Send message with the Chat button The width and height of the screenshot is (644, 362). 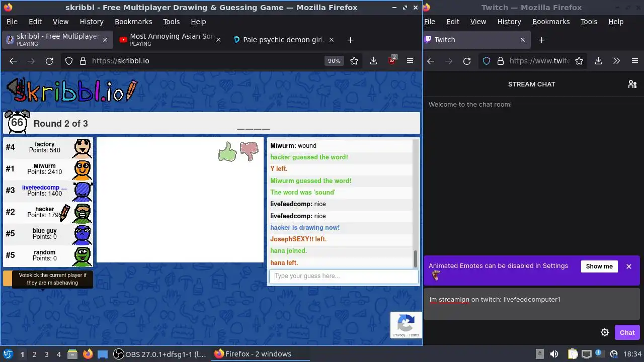click(x=627, y=332)
